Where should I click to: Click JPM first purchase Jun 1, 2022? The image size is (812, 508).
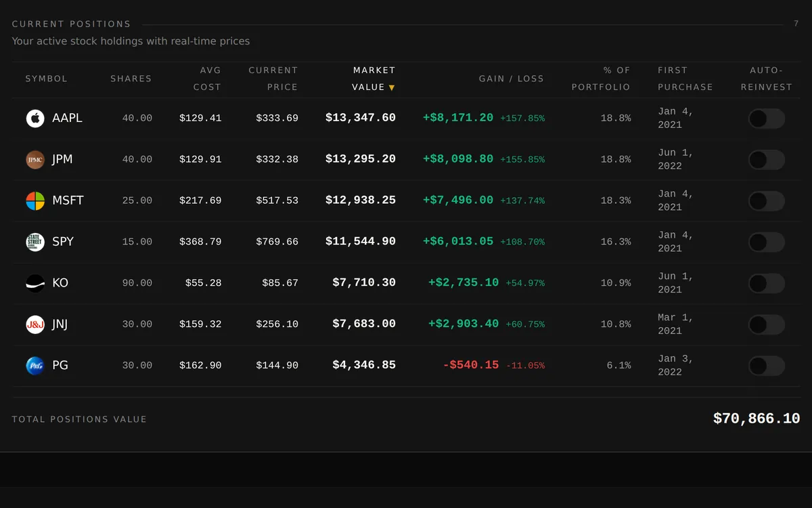(x=675, y=160)
